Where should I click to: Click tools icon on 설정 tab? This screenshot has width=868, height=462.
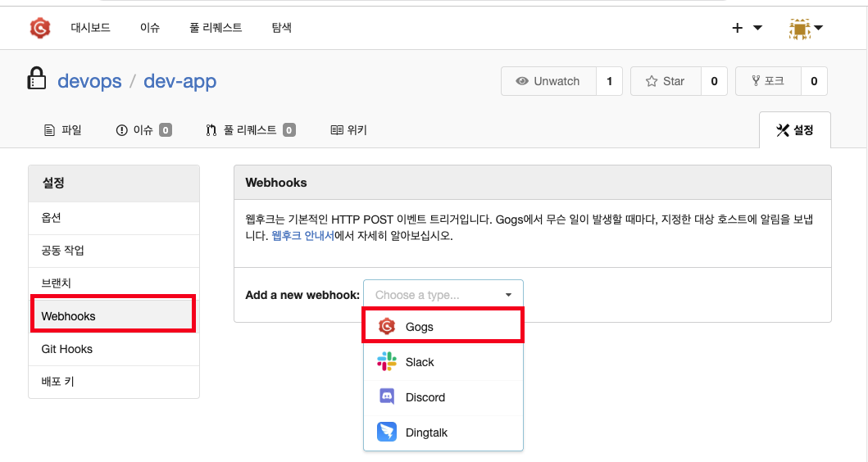pos(782,130)
